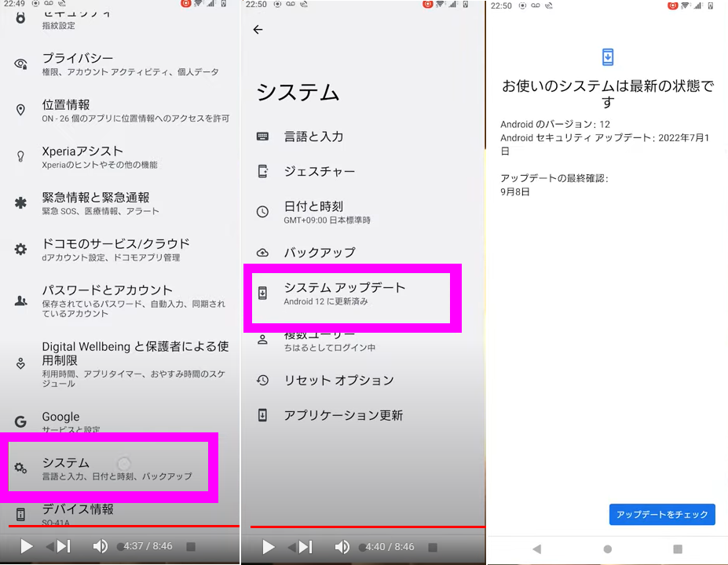
Task: Mute the left video volume
Action: pos(100,546)
